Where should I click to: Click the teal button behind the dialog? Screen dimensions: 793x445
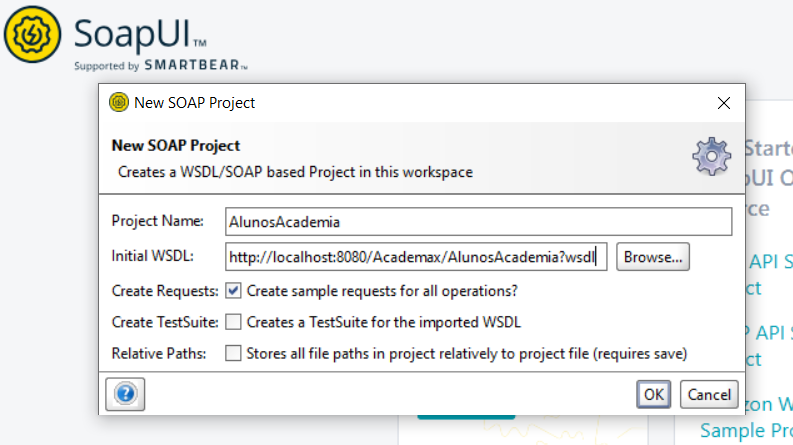pyautogui.click(x=465, y=416)
